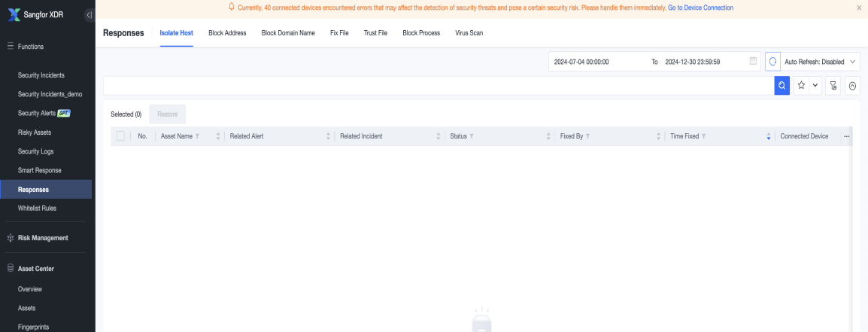
Task: Expand the dropdown arrow next to the star
Action: (x=815, y=85)
